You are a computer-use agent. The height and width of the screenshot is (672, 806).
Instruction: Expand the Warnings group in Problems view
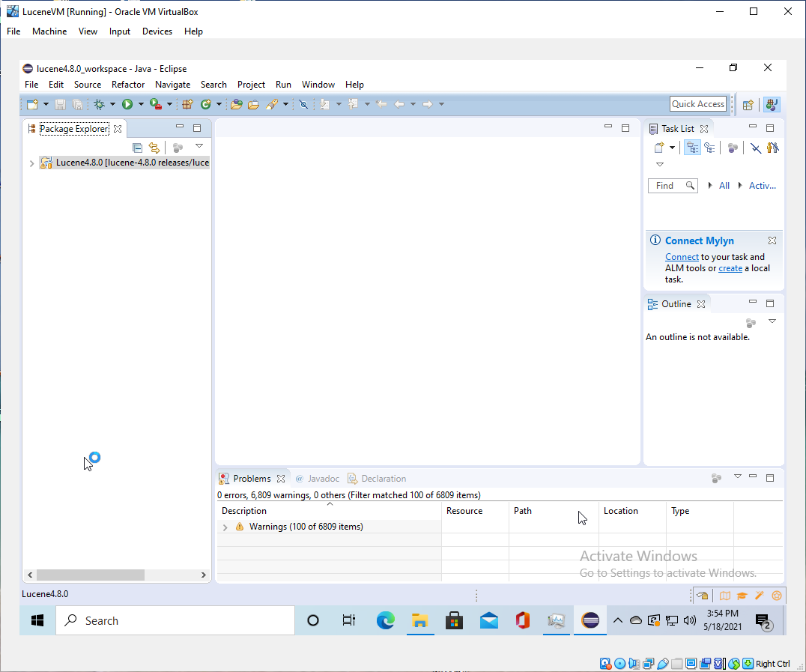[x=225, y=527]
